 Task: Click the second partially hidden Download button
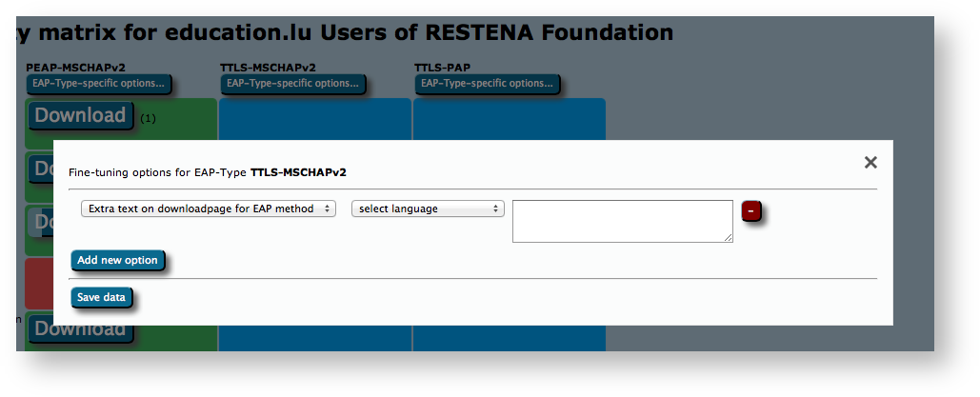pos(40,168)
